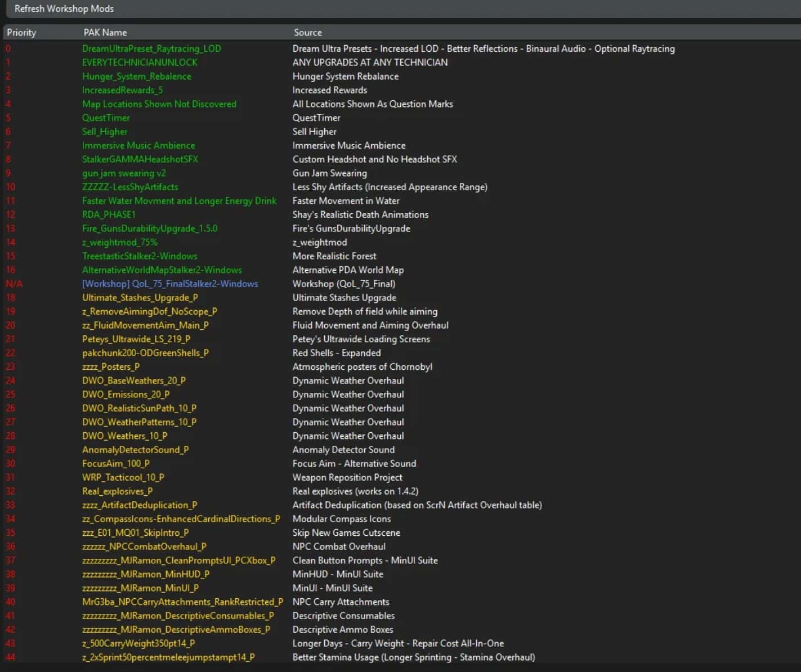Select MrG3ba_NPCCarryAttachments_RankRestricted_P mod
The width and height of the screenshot is (801, 672).
coord(182,602)
